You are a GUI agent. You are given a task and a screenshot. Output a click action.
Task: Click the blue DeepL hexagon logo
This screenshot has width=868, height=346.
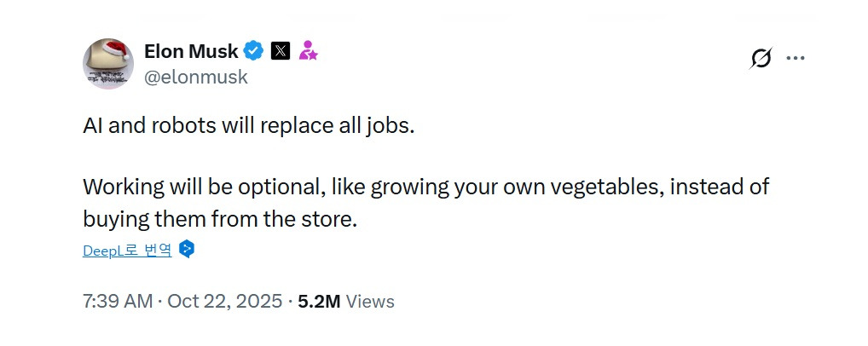[187, 250]
